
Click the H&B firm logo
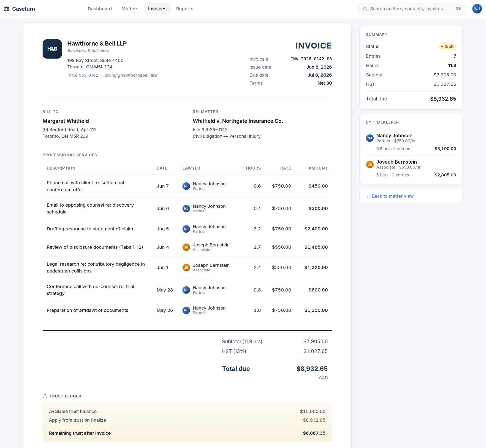(x=52, y=49)
